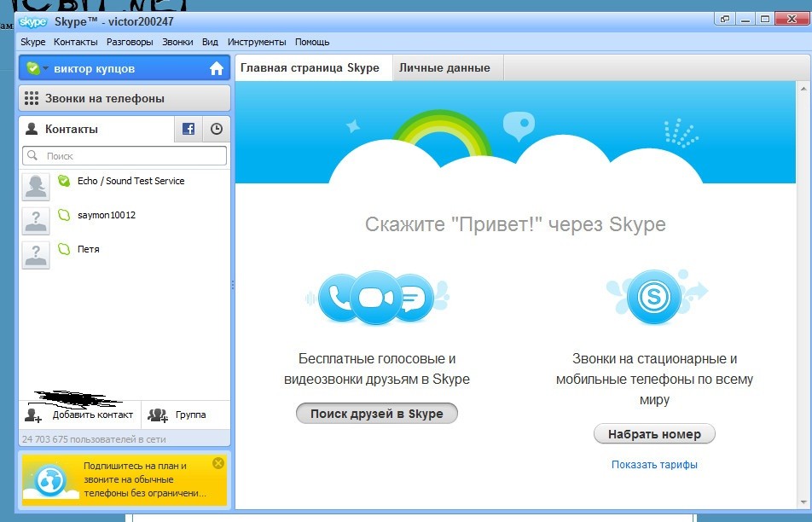Click the scroll down arrow of home page

(803, 502)
